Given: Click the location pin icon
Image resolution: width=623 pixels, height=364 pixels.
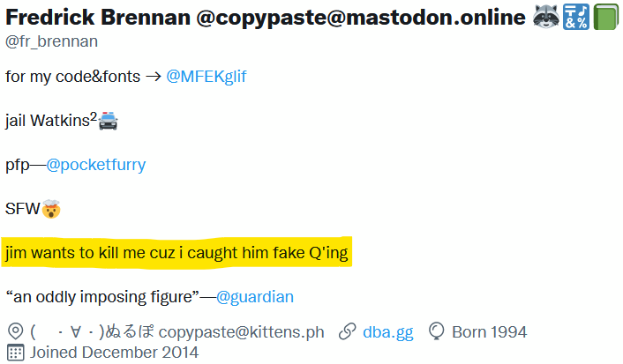Looking at the screenshot, I should click(x=16, y=331).
